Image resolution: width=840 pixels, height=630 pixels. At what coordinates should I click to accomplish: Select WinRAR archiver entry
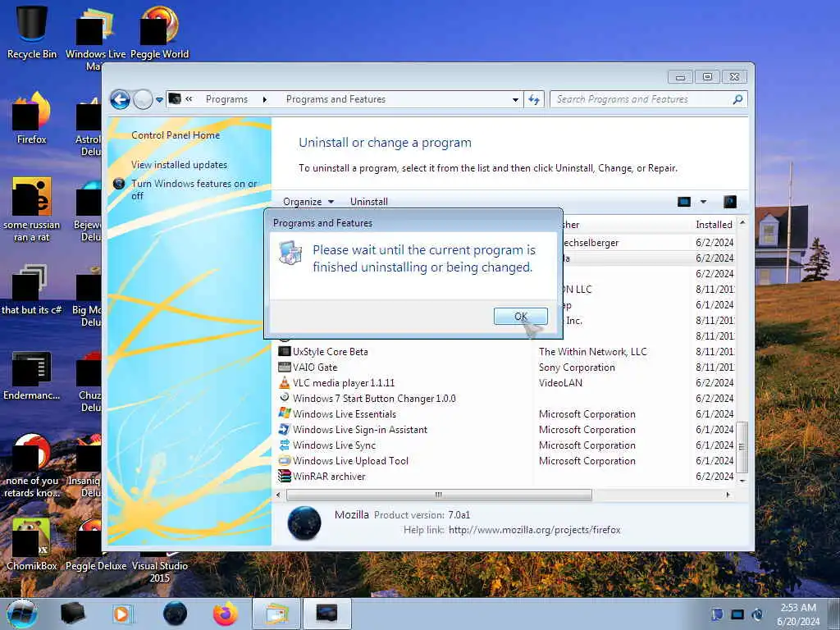329,476
